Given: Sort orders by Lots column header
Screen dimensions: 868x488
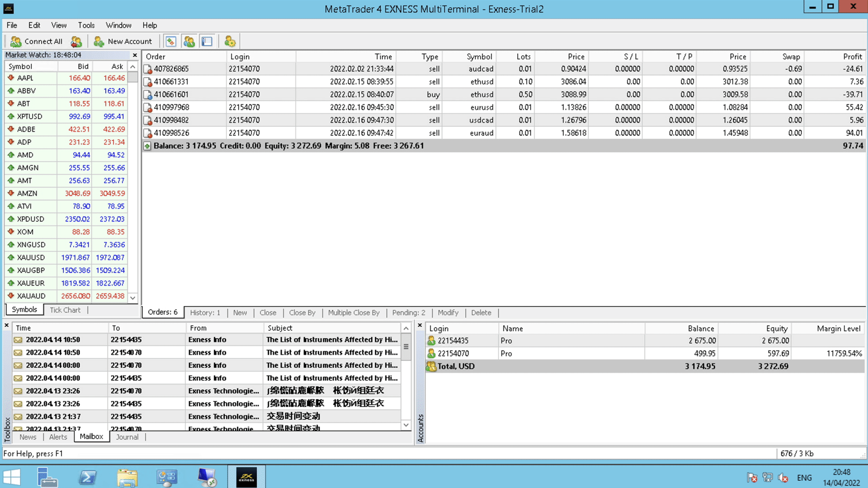Looking at the screenshot, I should click(515, 56).
